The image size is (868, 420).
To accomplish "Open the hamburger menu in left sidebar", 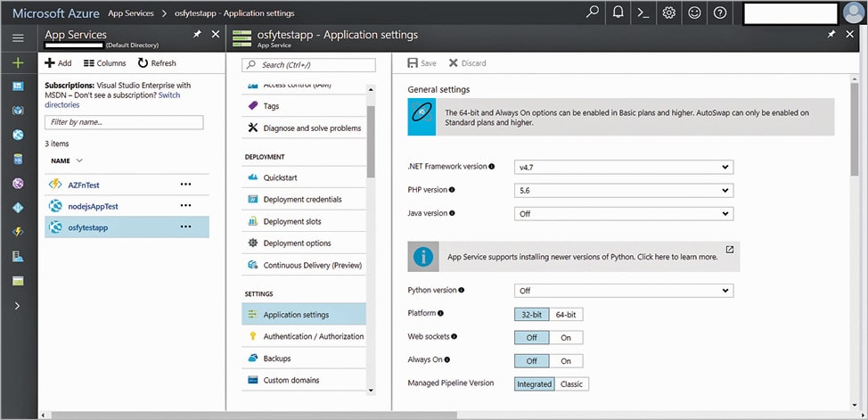I will (x=18, y=38).
